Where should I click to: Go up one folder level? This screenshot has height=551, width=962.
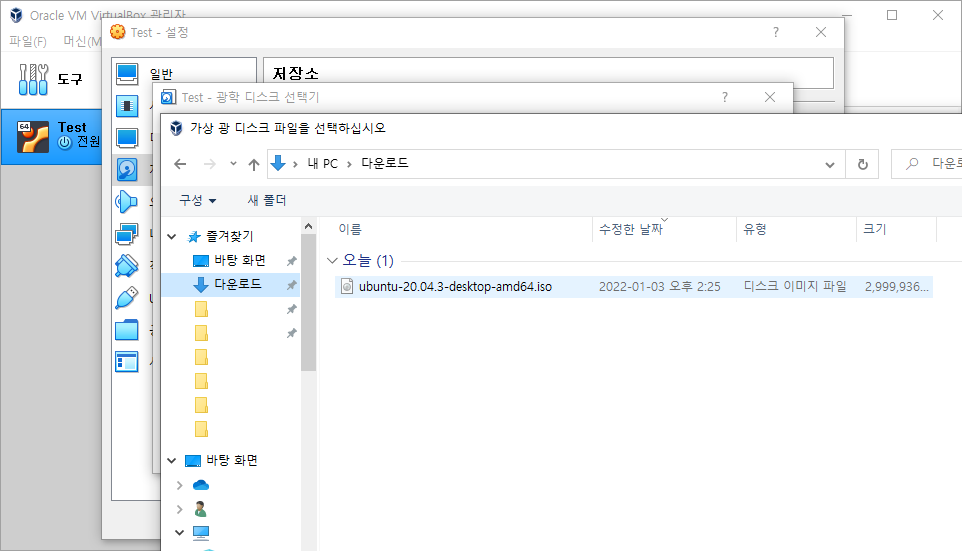(x=253, y=164)
